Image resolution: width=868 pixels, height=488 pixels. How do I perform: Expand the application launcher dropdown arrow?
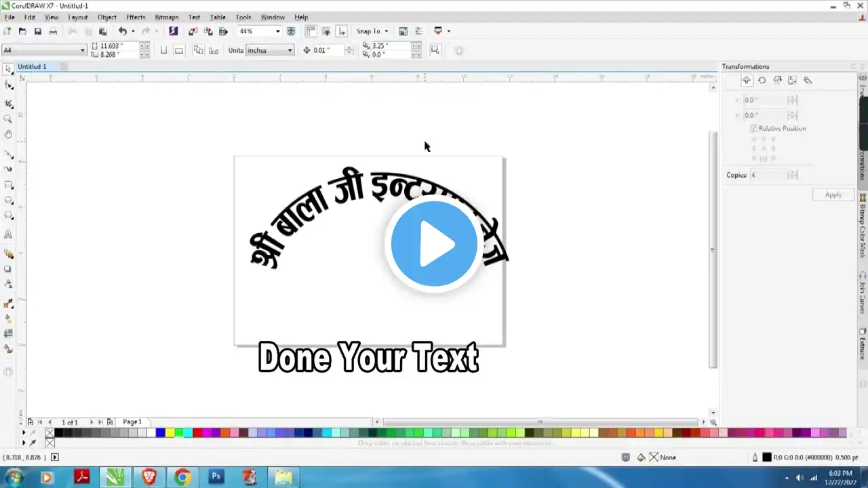(448, 31)
